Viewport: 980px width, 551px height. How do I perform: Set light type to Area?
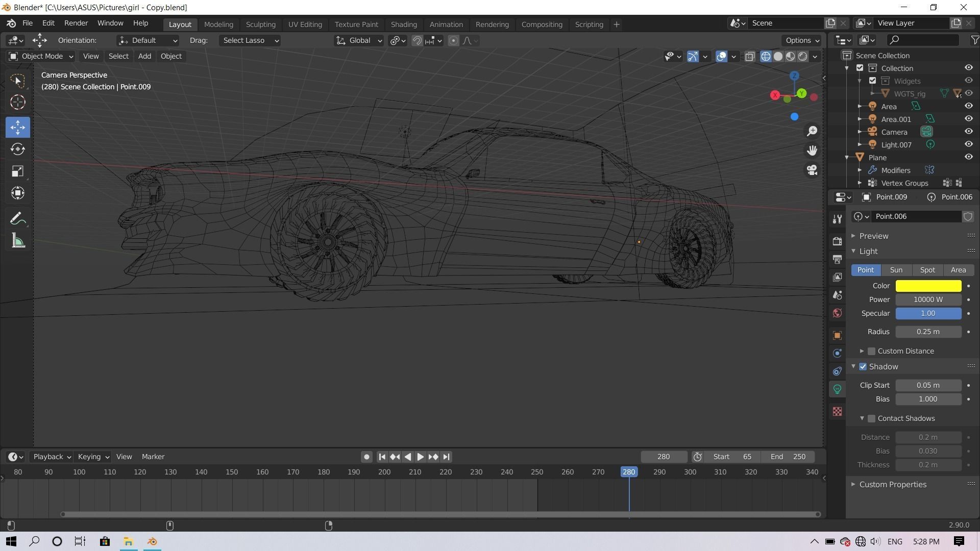pyautogui.click(x=958, y=270)
